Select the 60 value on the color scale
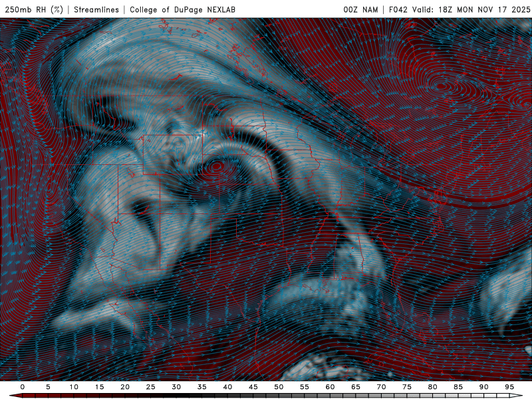 tap(330, 387)
